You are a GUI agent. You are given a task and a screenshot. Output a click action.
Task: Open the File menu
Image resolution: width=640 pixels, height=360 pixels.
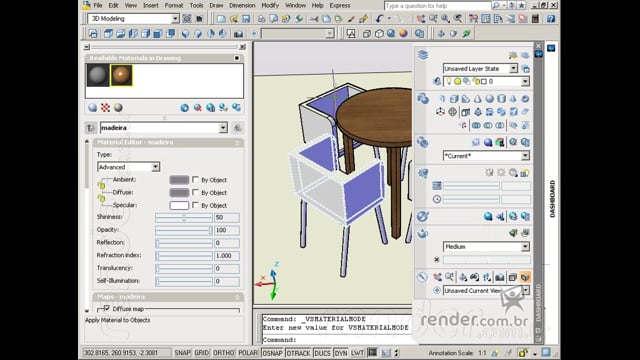[x=98, y=6]
